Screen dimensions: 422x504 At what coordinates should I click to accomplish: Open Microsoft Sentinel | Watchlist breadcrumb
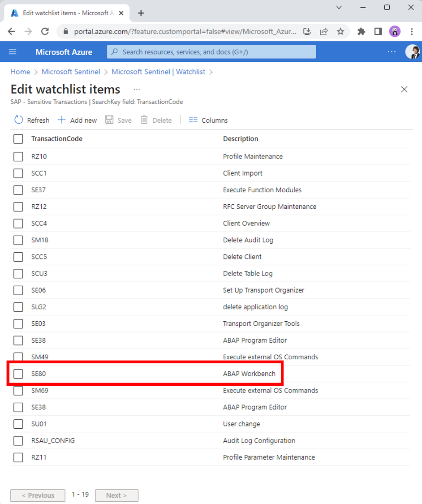[158, 72]
